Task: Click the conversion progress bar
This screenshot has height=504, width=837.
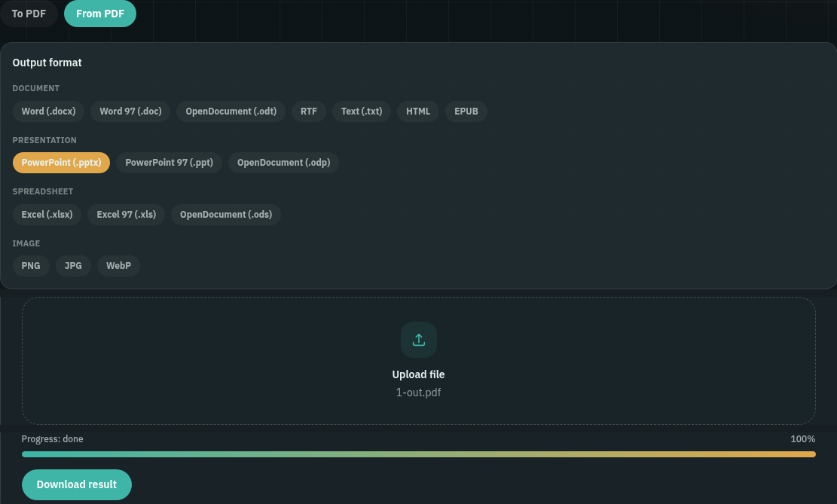Action: (x=419, y=454)
